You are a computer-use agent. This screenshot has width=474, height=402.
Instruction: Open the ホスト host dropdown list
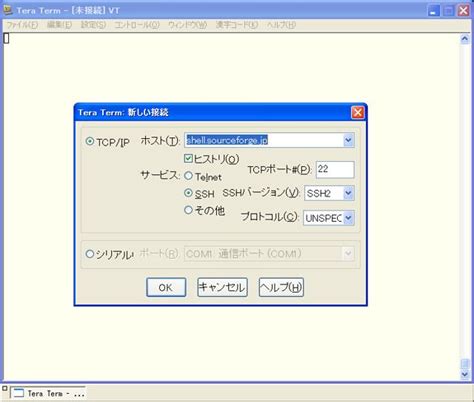tap(348, 140)
